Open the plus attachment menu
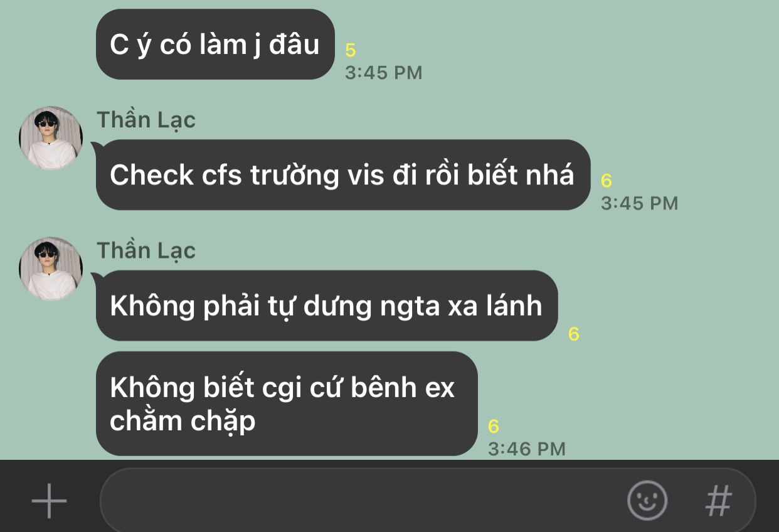Viewport: 779px width, 532px height. coord(50,501)
